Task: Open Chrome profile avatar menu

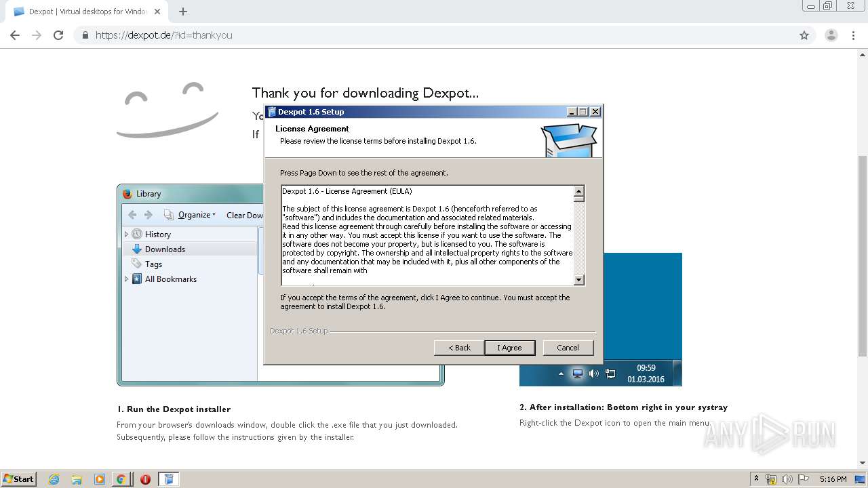Action: [x=831, y=35]
